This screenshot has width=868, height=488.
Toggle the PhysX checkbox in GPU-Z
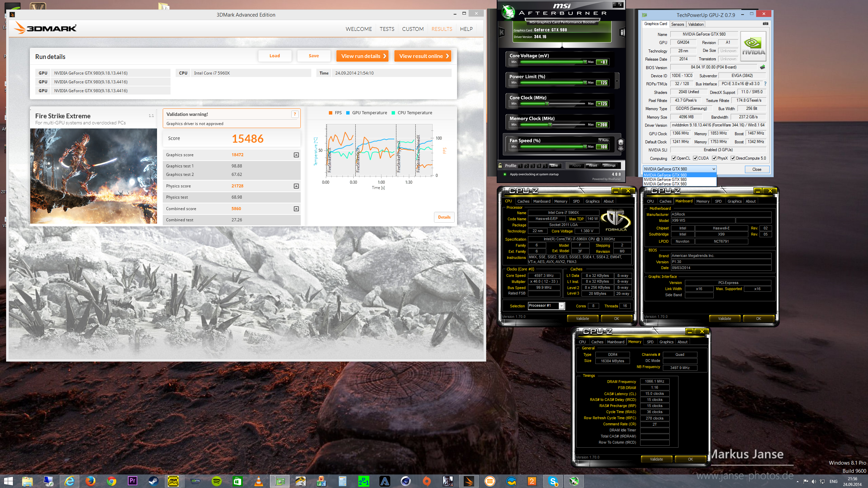pyautogui.click(x=714, y=158)
